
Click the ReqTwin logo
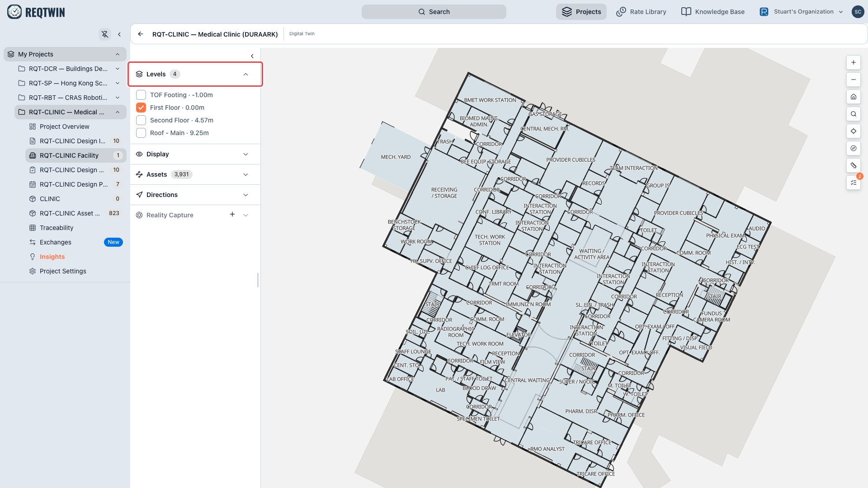tap(36, 12)
